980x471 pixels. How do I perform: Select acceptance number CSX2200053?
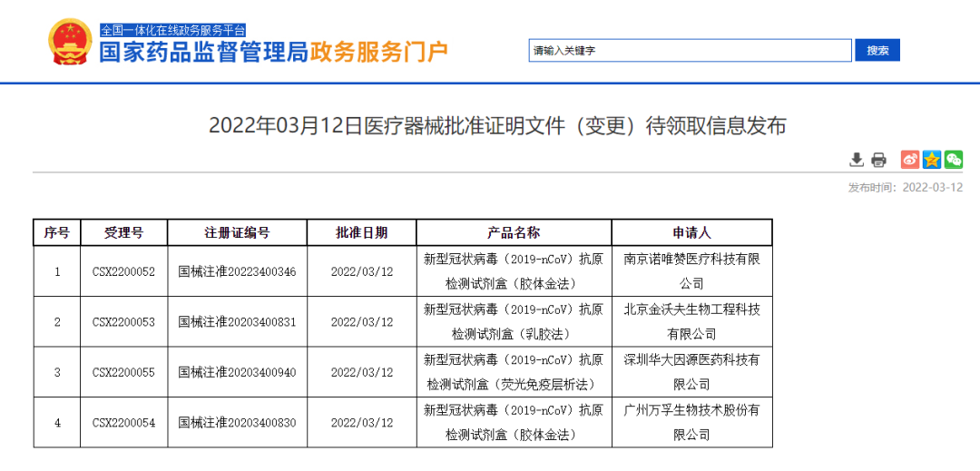coord(123,321)
